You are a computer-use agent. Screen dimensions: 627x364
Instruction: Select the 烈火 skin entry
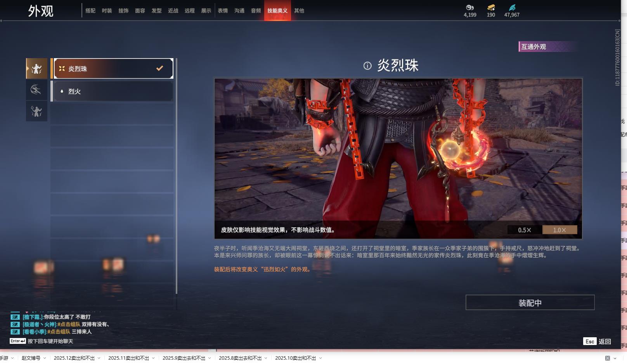[x=114, y=91]
